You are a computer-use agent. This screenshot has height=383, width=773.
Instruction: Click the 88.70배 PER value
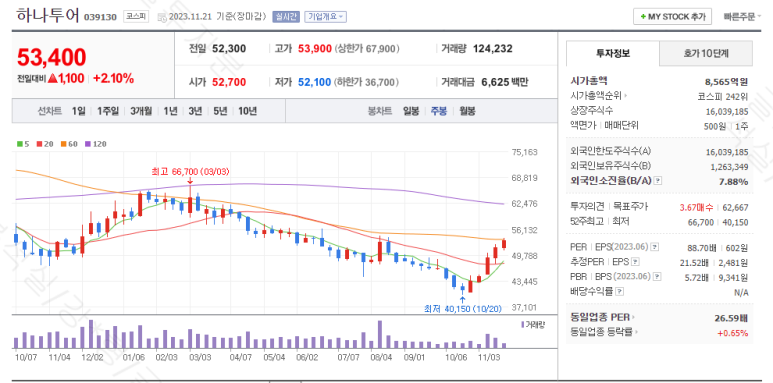[702, 247]
